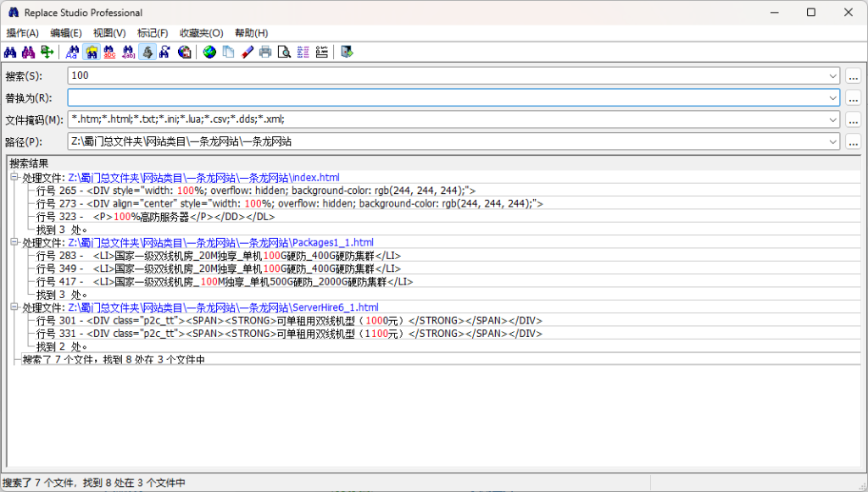
Task: Select result line 行号 283
Action: pos(219,256)
